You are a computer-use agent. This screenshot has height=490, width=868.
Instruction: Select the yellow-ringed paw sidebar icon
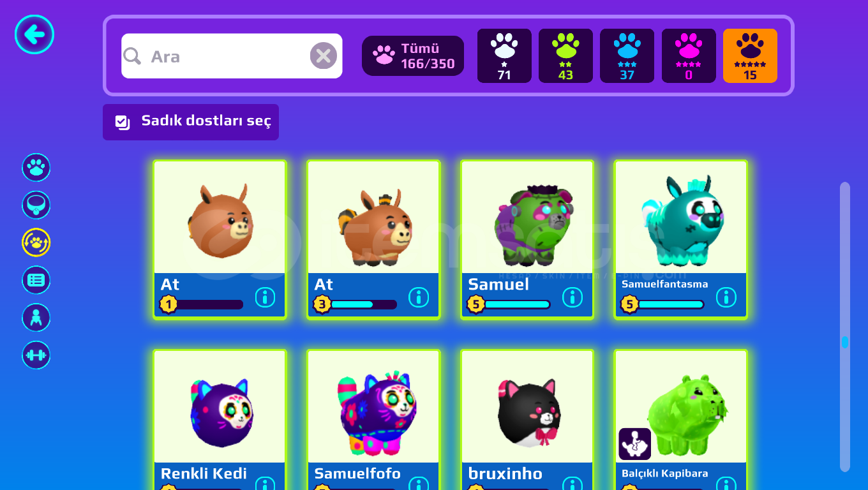36,242
